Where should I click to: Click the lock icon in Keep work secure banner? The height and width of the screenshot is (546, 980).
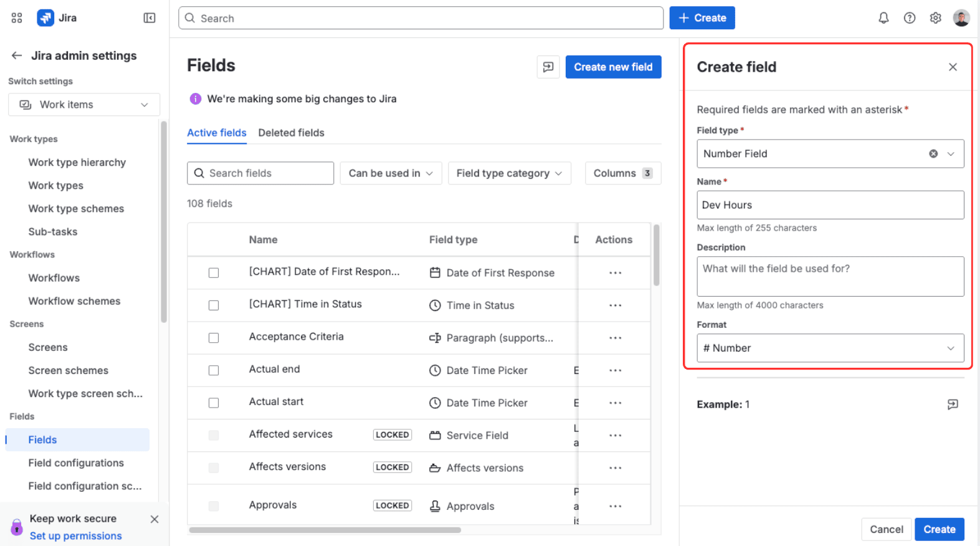click(17, 527)
